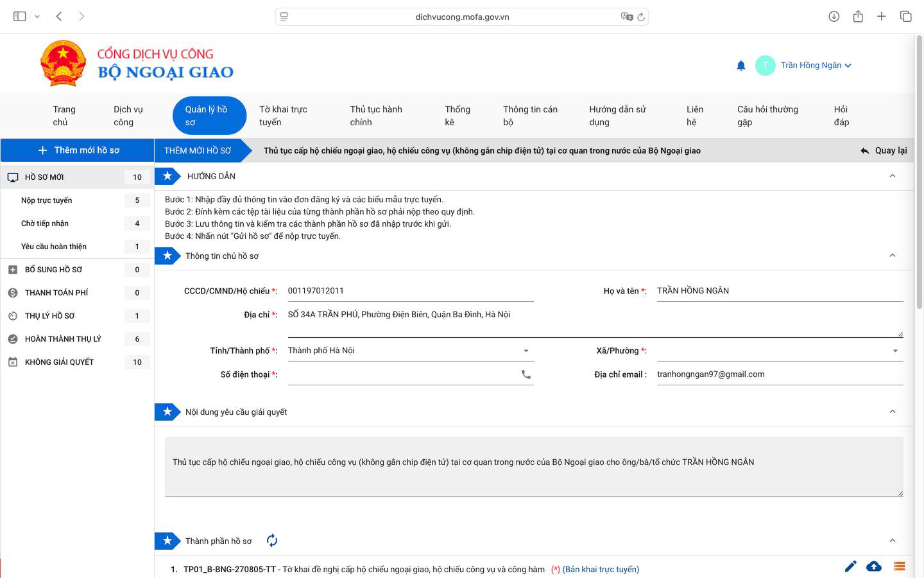Collapse the Nội dung yêu cầu giải quyết section
Viewport: 924px width, 578px height.
pos(892,412)
